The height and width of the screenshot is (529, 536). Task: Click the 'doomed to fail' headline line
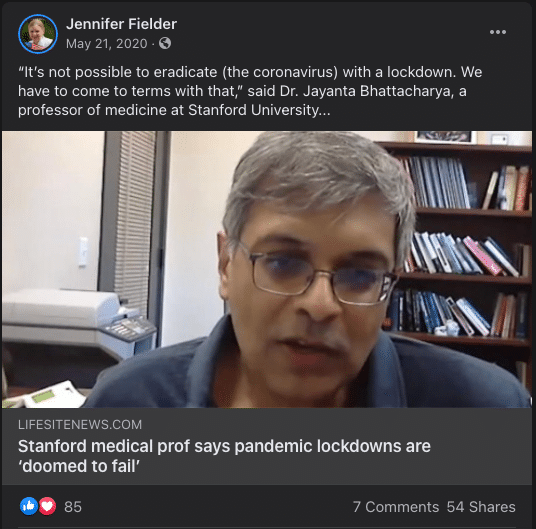79,466
